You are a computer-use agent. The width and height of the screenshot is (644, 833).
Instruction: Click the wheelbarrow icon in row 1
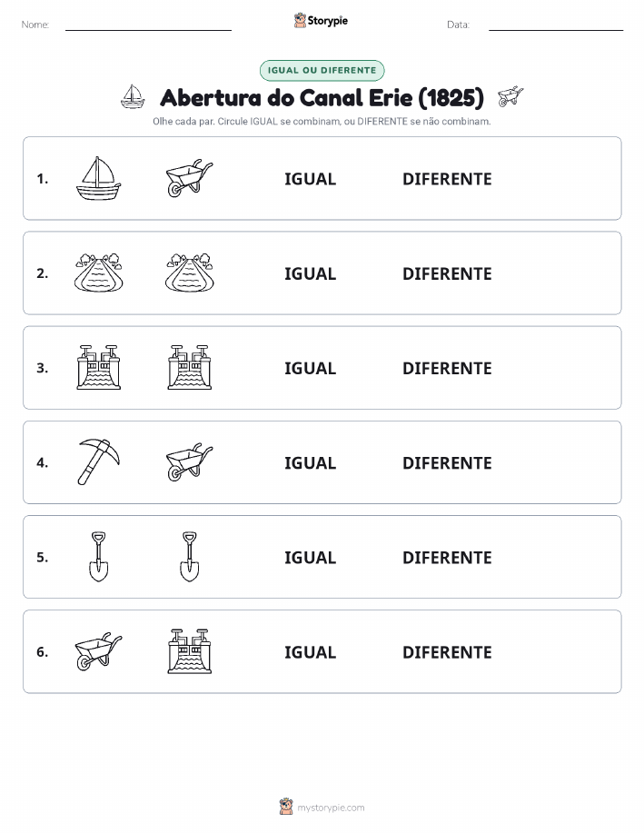pos(190,178)
